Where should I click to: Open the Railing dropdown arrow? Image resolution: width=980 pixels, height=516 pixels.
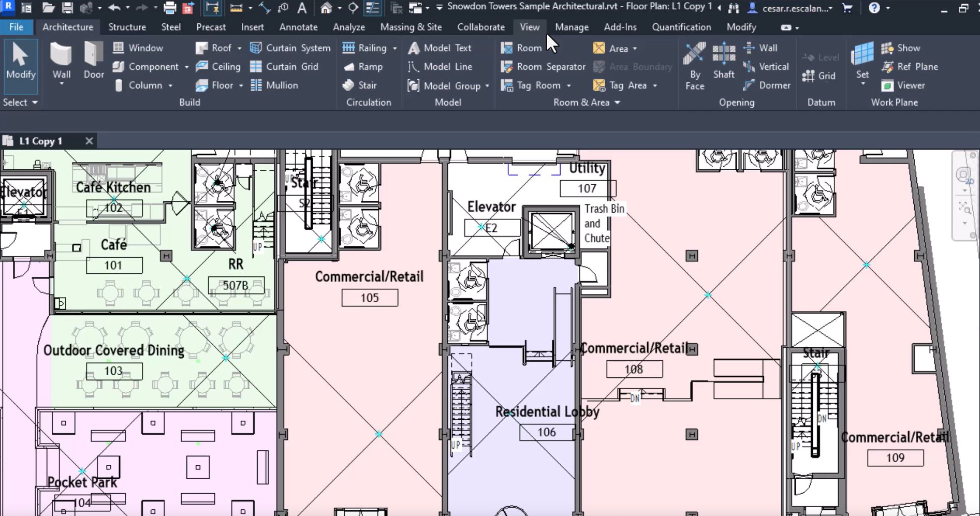click(x=395, y=48)
